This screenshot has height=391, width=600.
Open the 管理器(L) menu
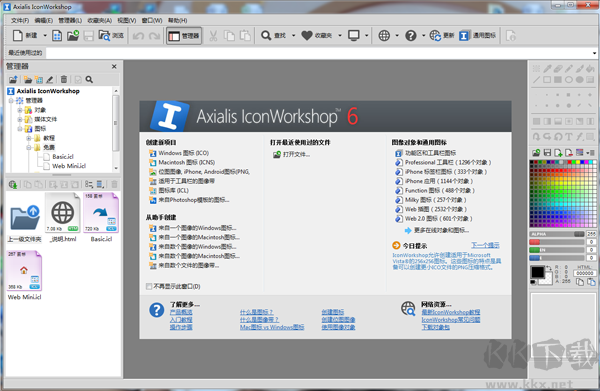(70, 20)
